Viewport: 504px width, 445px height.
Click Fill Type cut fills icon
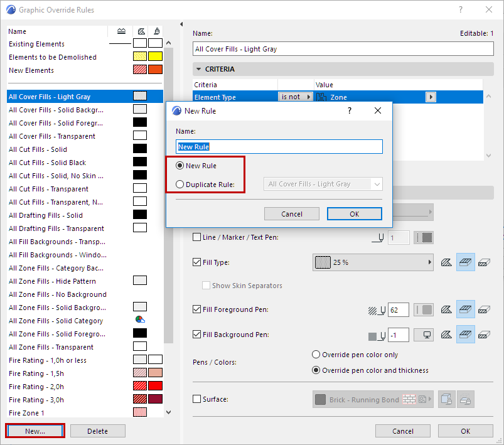tap(446, 263)
